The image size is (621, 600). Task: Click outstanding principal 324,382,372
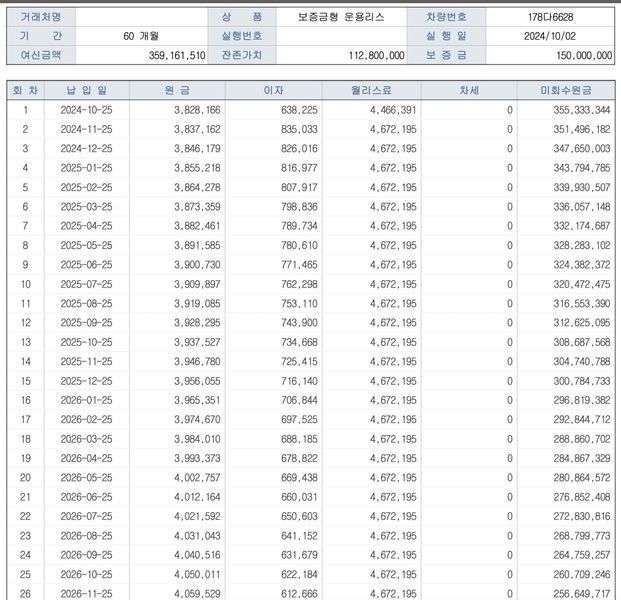pyautogui.click(x=582, y=265)
